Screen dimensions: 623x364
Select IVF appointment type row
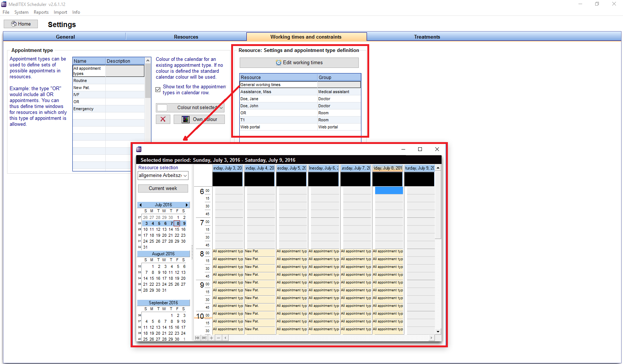click(x=108, y=95)
